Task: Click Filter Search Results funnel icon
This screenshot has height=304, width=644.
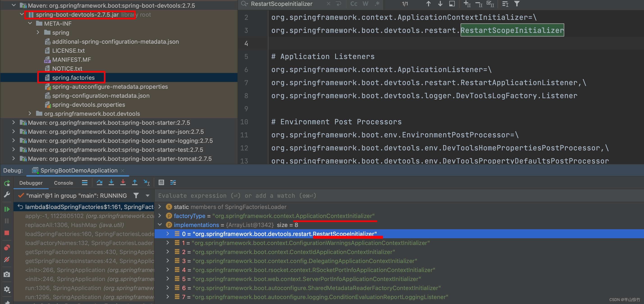Action: pyautogui.click(x=517, y=4)
